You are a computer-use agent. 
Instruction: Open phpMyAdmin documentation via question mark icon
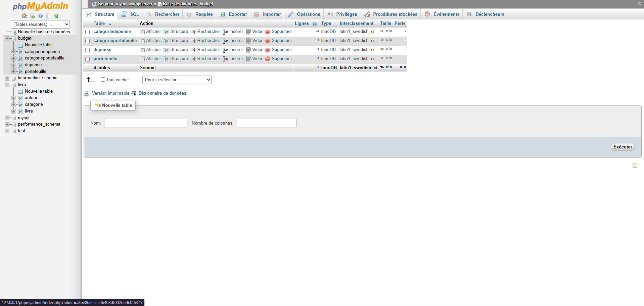click(x=40, y=16)
